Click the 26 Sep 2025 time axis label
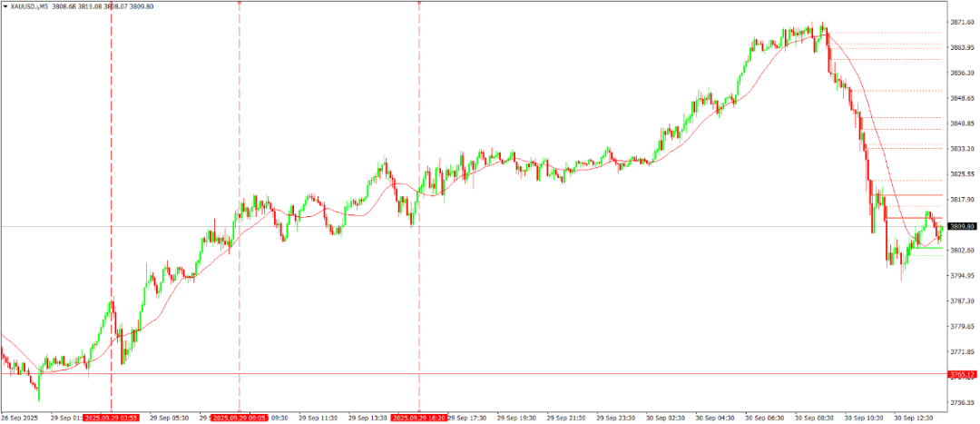The height and width of the screenshot is (424, 980). tap(20, 418)
